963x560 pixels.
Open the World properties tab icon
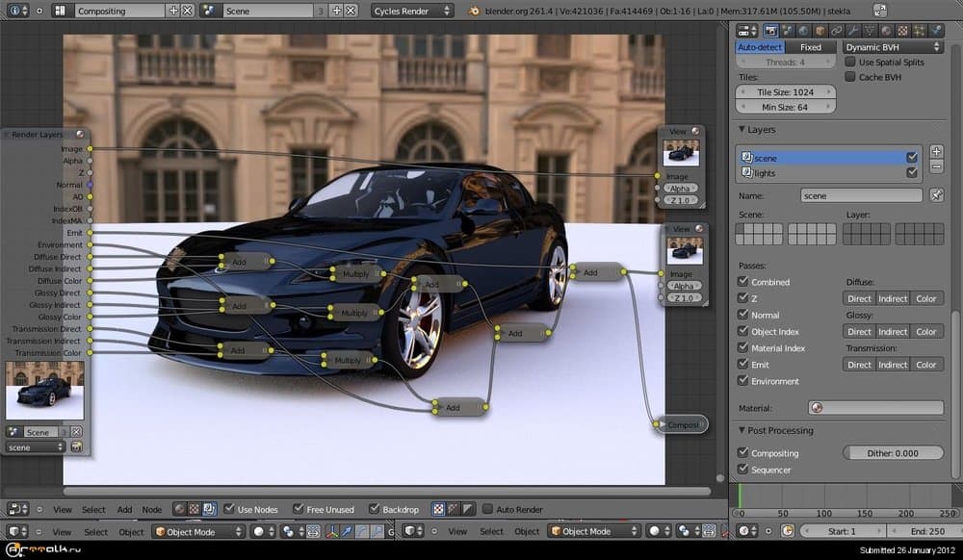(803, 30)
